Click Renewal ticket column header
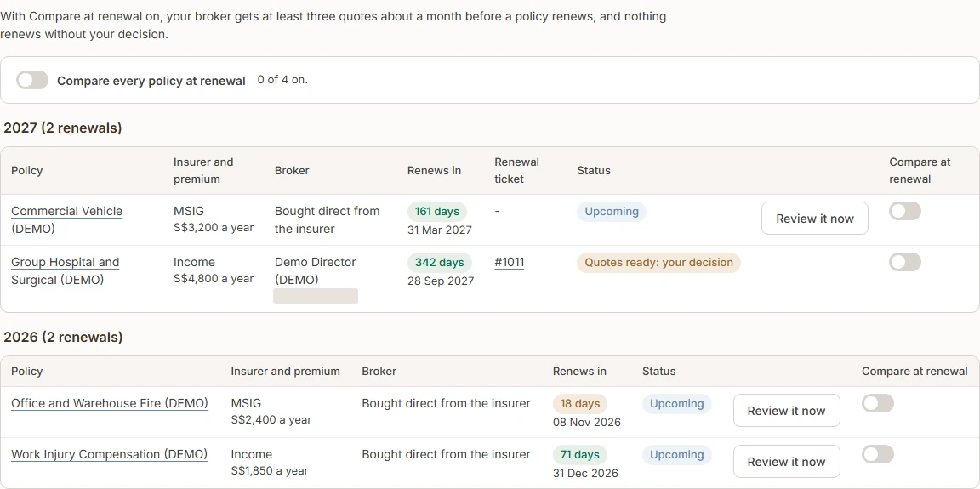Viewport: 980px width, 489px height. 516,170
